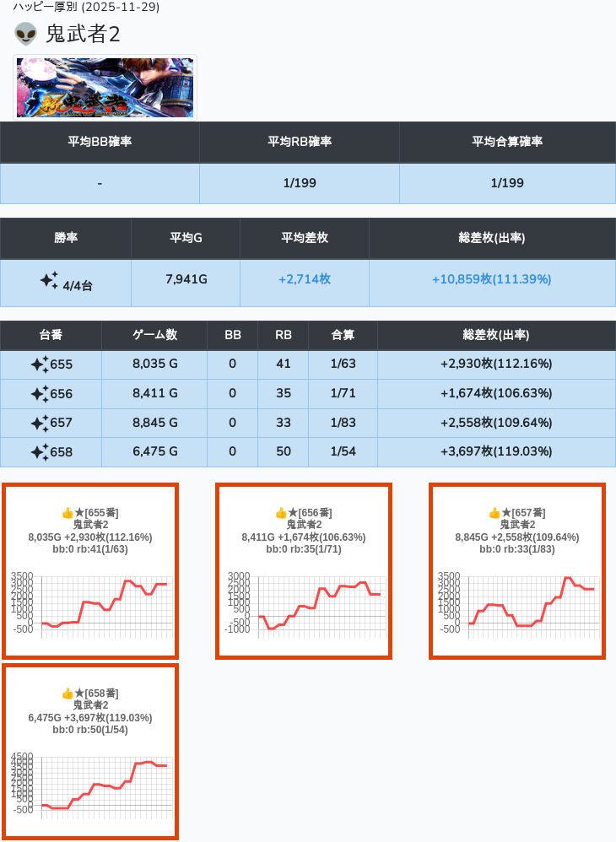
Task: Click the 合算 column header in machine table
Action: (x=343, y=335)
